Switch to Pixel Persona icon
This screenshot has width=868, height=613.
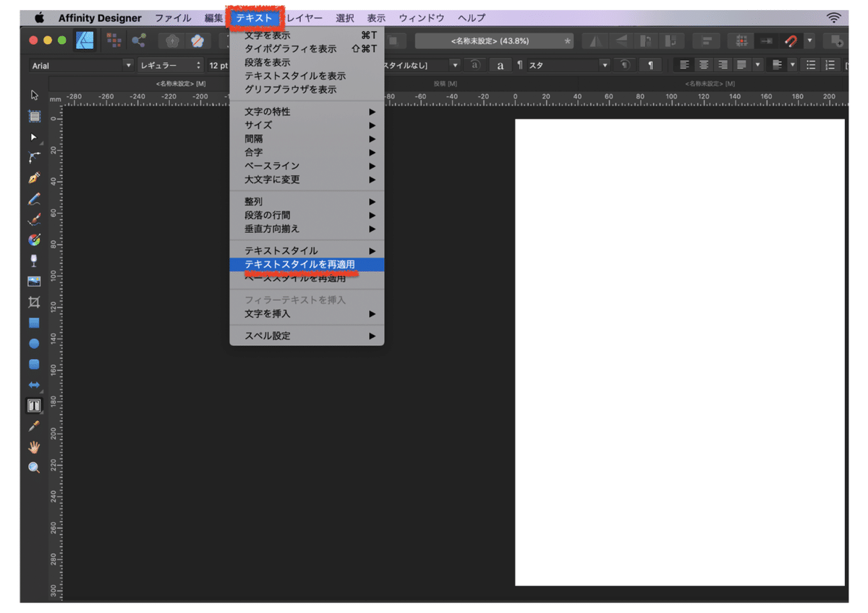click(x=114, y=41)
